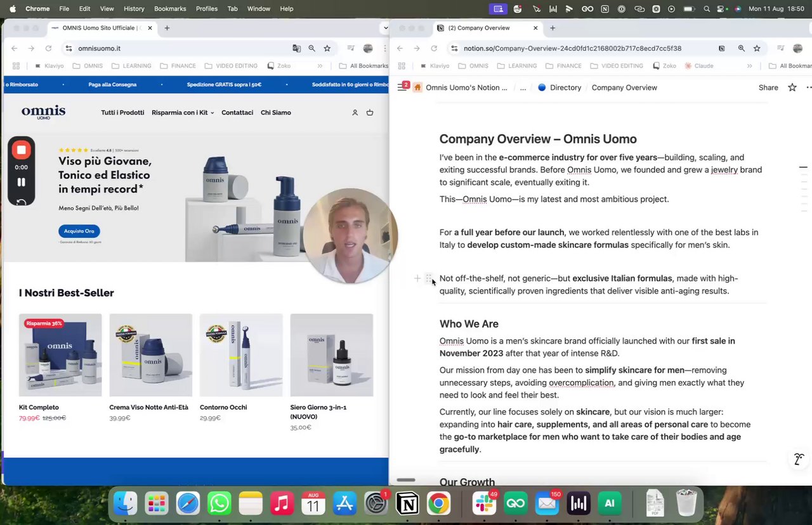
Task: Open the All Bookmarks folder in the Omnis window
Action: [364, 66]
